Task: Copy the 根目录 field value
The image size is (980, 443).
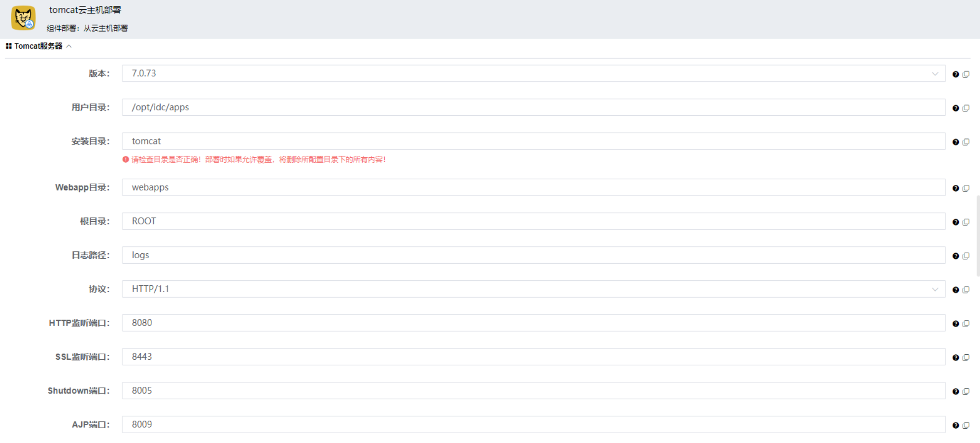Action: tap(966, 222)
